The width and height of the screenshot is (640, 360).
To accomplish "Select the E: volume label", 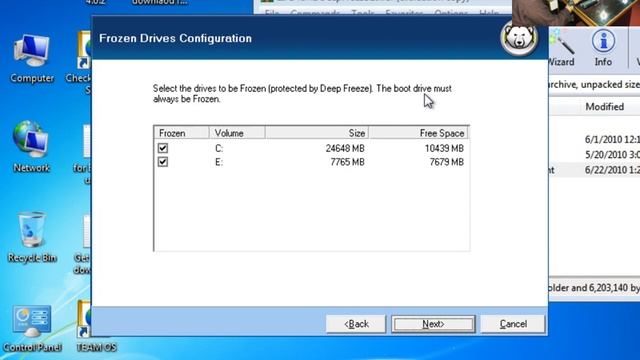I will [x=219, y=162].
